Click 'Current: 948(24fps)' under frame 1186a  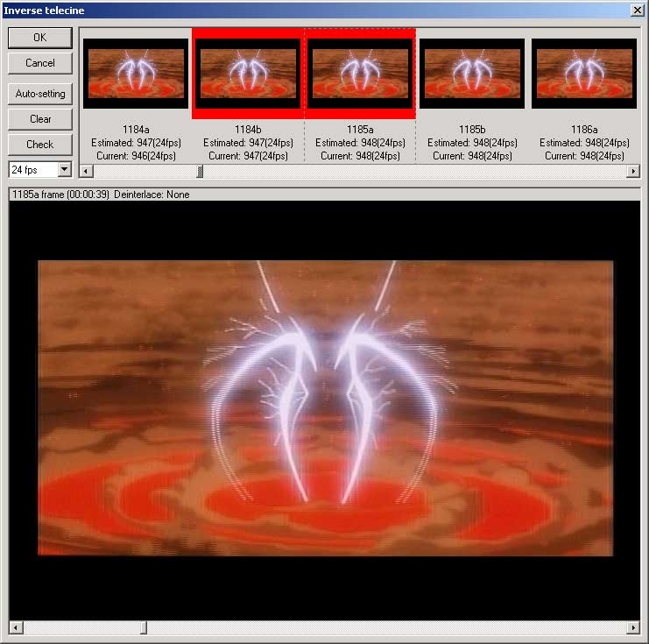(x=584, y=156)
